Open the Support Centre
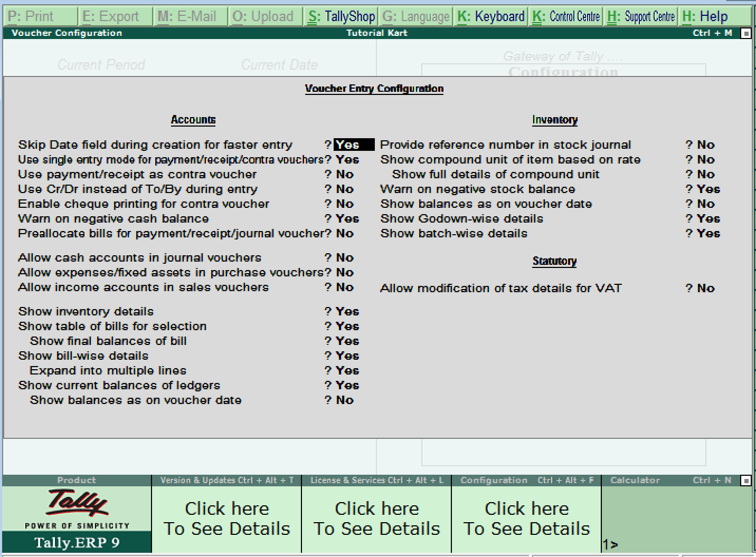 (640, 16)
